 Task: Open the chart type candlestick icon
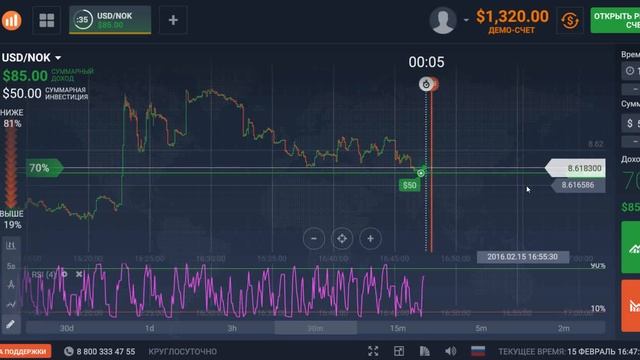coord(11,245)
